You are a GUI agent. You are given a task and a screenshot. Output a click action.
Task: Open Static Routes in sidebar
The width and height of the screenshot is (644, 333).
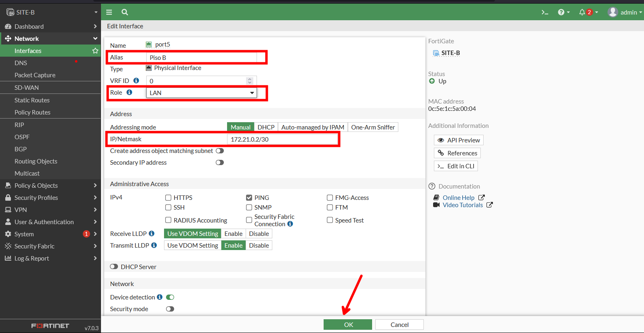point(32,100)
